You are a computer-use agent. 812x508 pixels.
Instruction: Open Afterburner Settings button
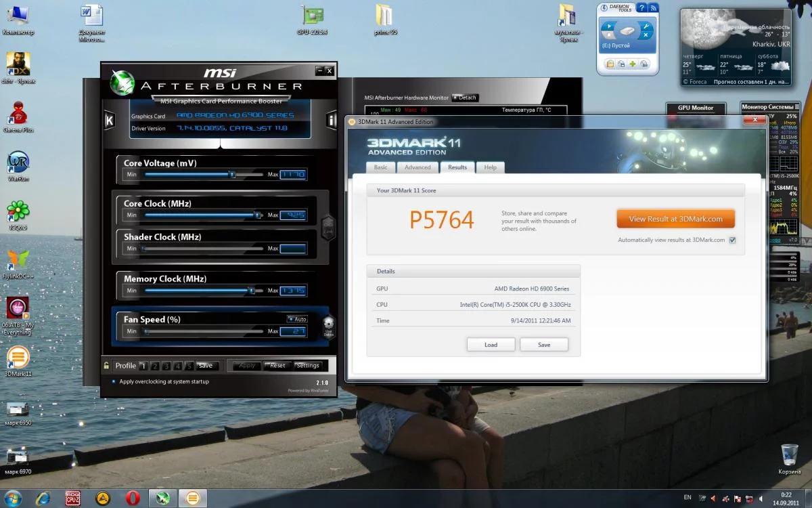(307, 366)
